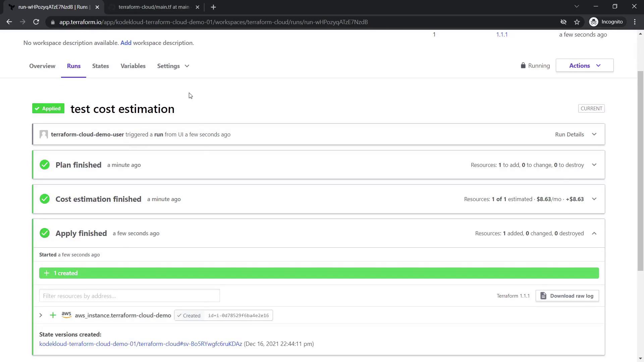
Task: Expand the Plan finished section
Action: (594, 165)
